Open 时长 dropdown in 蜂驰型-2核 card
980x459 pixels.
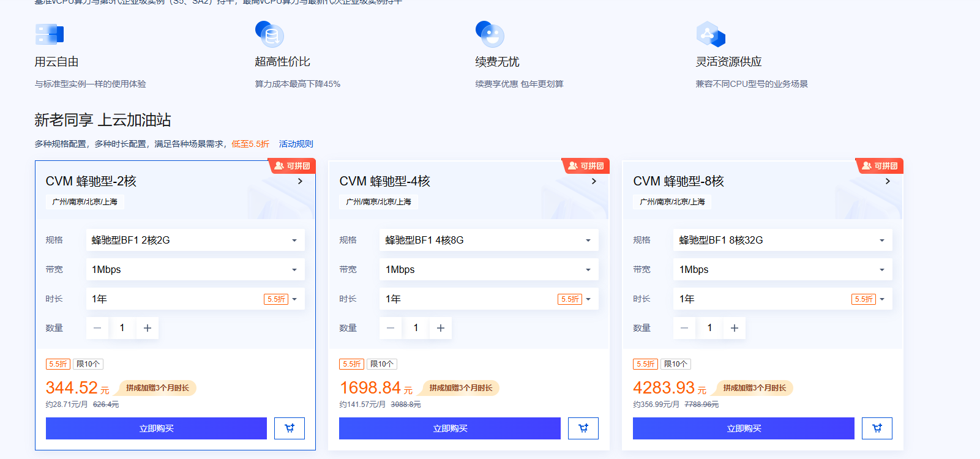point(195,299)
